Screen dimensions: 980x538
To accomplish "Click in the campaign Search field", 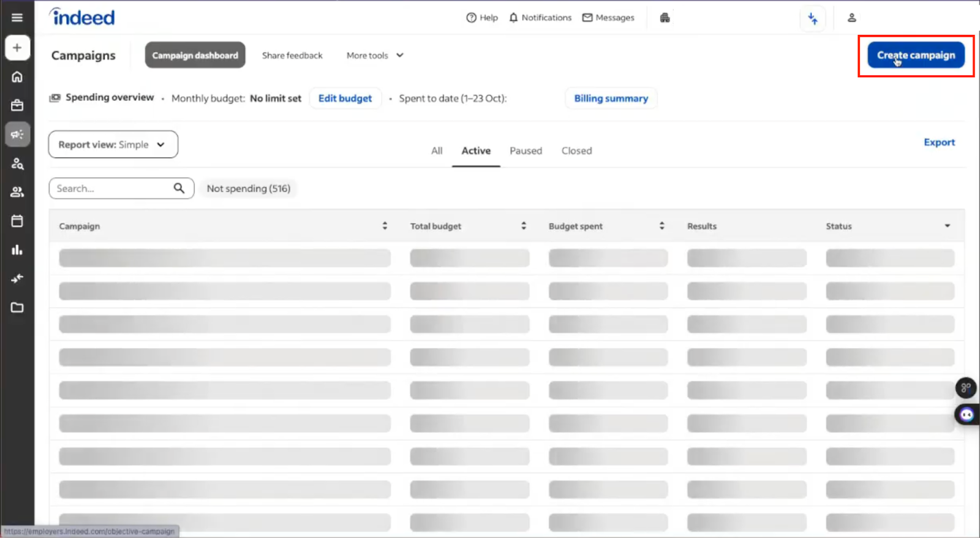I will tap(113, 189).
